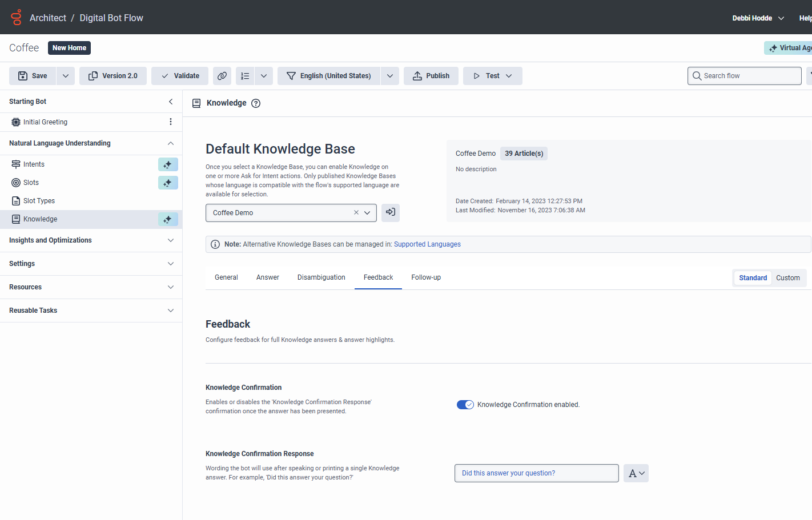Click the link chain icon in toolbar
This screenshot has width=812, height=520.
[222, 76]
